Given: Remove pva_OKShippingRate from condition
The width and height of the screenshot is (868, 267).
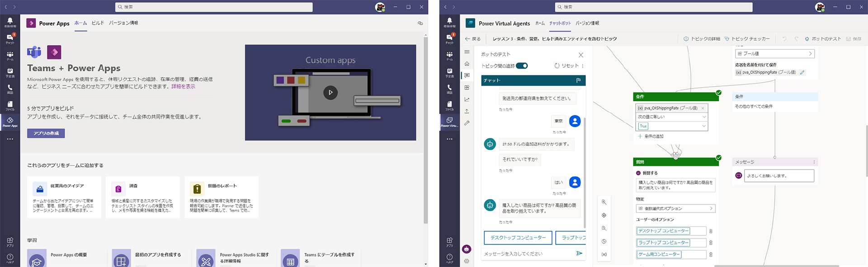Looking at the screenshot, I should click(x=703, y=108).
